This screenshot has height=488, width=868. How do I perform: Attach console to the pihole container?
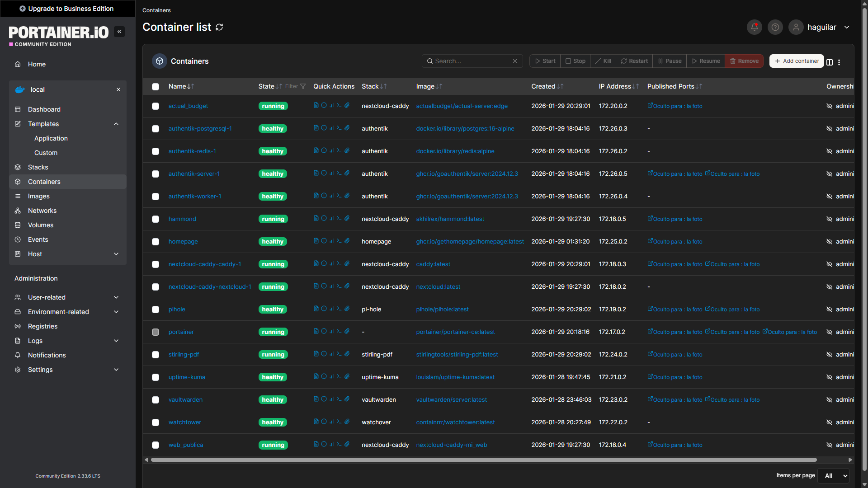point(347,309)
